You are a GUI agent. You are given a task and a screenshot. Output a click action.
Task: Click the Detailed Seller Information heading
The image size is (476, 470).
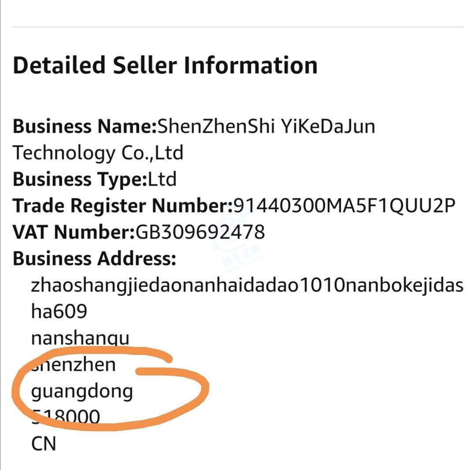tap(165, 65)
